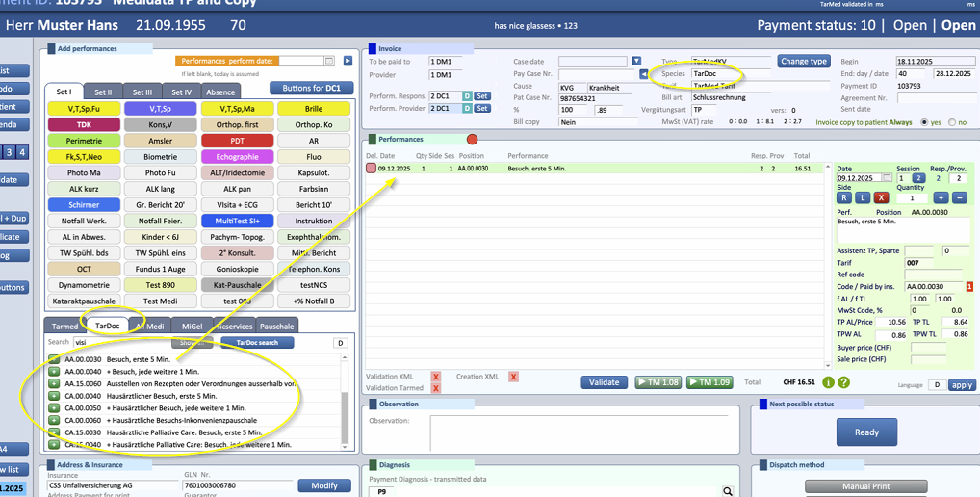Image resolution: width=980 pixels, height=497 pixels.
Task: Select yes for invoice copy to patient
Action: coord(924,122)
